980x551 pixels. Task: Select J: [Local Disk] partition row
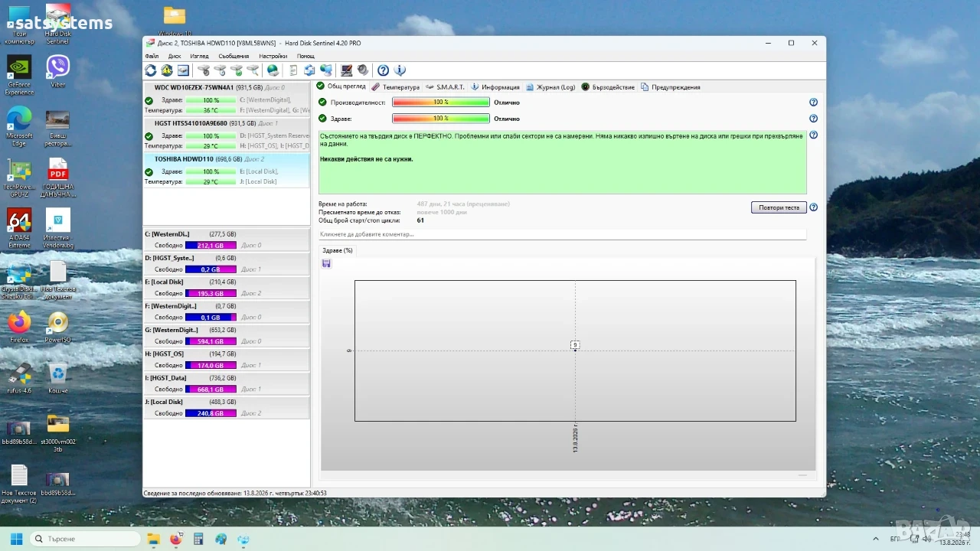click(227, 407)
